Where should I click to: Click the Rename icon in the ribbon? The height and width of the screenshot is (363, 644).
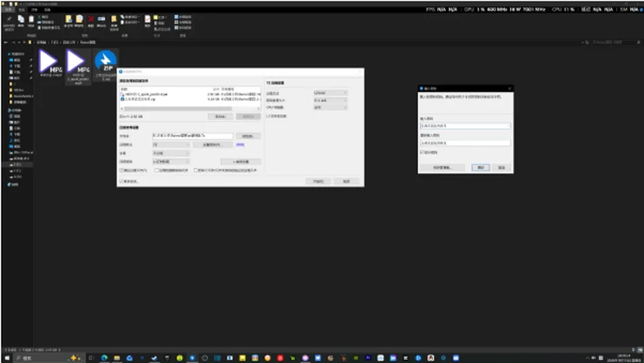click(101, 20)
